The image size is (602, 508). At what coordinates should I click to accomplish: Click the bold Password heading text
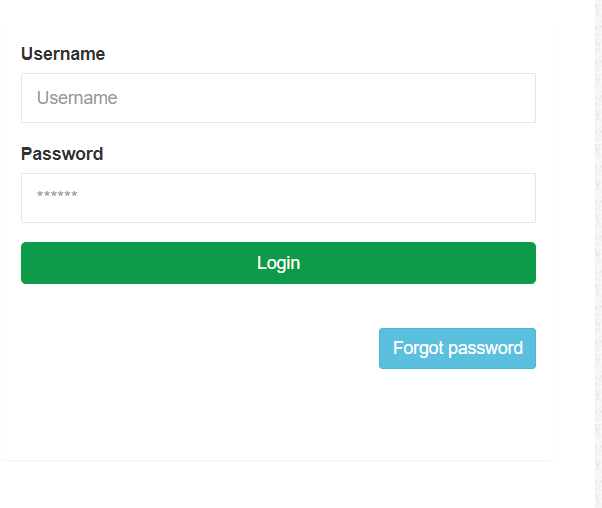point(62,154)
